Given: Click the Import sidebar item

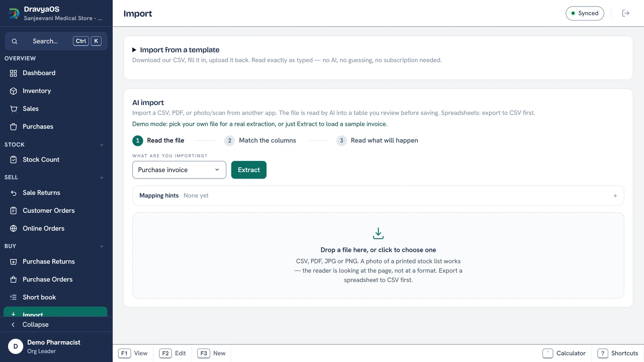Looking at the screenshot, I should point(56,312).
